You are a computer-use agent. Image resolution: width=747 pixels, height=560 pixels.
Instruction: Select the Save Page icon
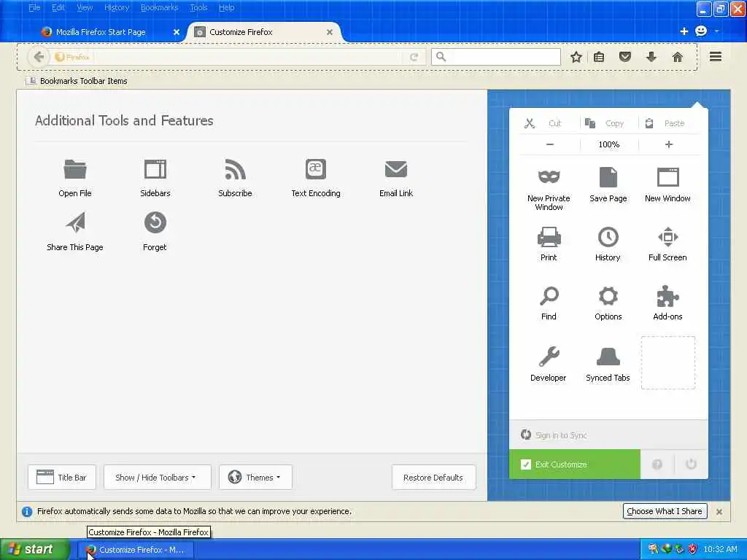[608, 177]
